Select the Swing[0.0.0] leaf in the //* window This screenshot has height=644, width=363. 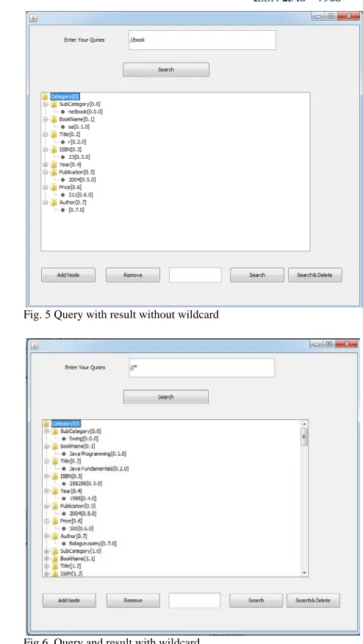84,439
